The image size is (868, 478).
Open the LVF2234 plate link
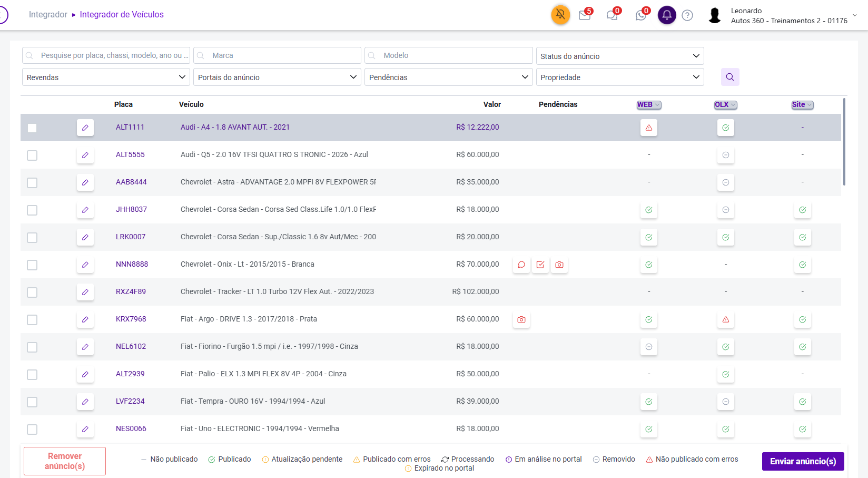click(130, 401)
